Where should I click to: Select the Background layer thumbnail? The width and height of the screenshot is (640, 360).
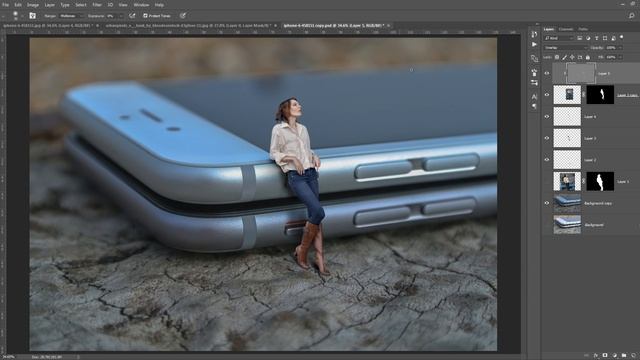tap(567, 224)
